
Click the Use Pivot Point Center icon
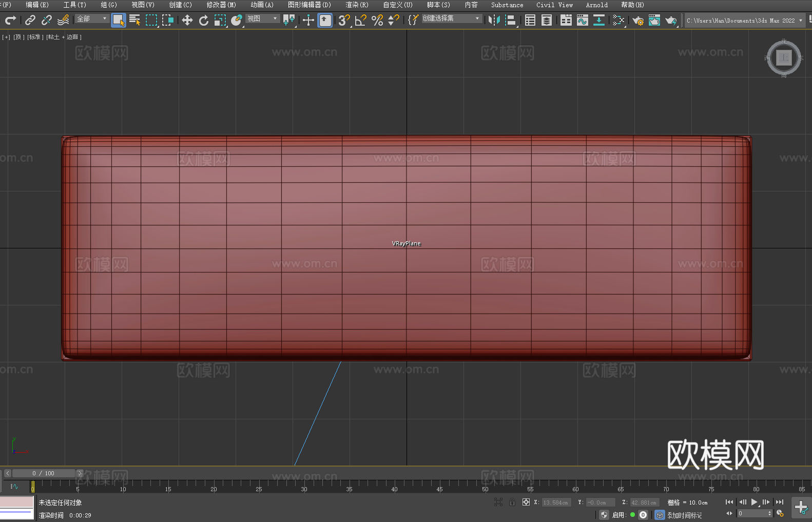click(289, 20)
